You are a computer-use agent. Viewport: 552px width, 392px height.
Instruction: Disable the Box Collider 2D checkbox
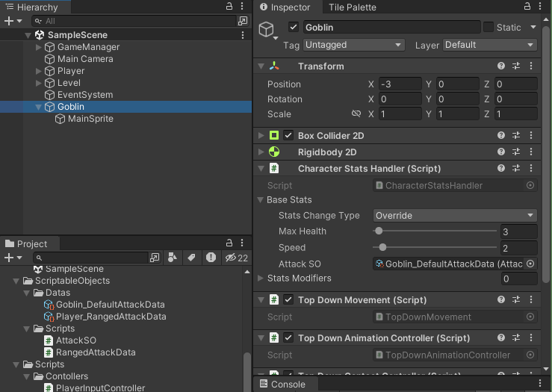288,135
